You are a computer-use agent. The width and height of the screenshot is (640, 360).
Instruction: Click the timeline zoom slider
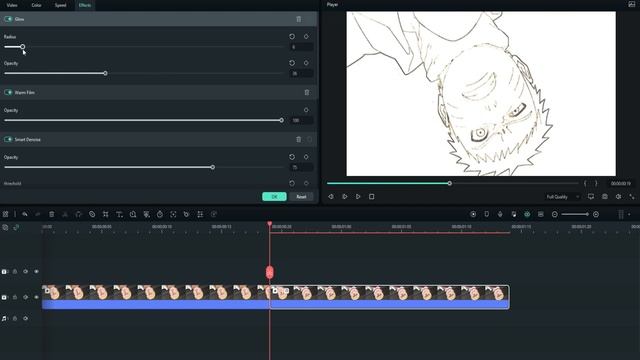(x=575, y=214)
